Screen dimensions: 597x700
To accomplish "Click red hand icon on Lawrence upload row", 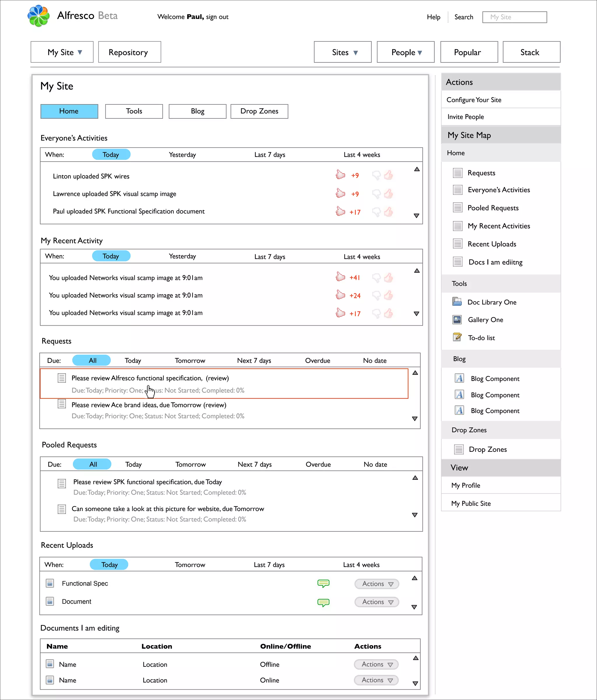I will point(340,193).
